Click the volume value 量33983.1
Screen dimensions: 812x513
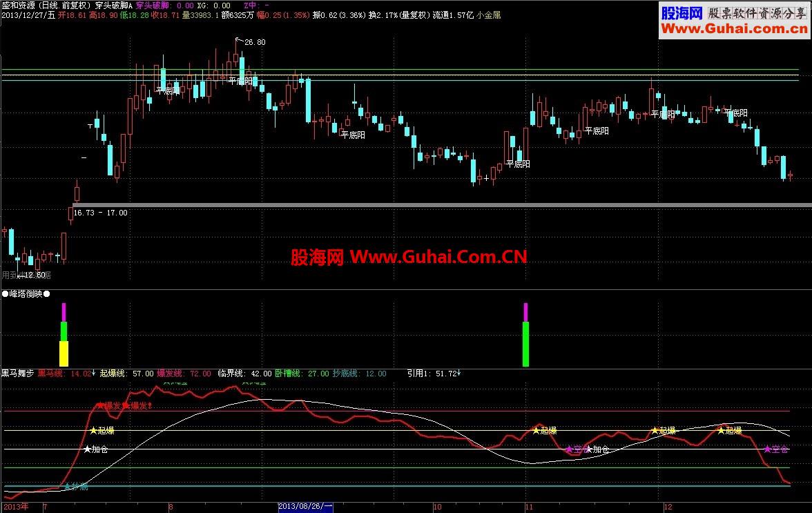[x=200, y=15]
